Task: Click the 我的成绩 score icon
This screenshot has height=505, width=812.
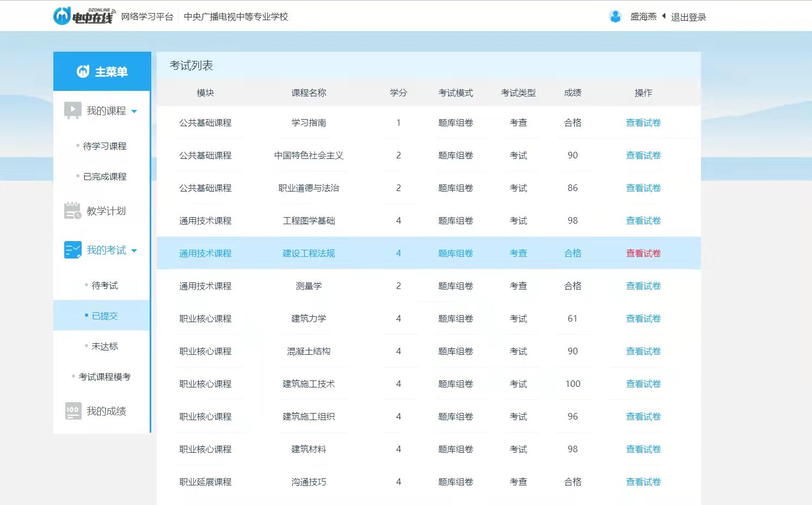Action: (72, 411)
